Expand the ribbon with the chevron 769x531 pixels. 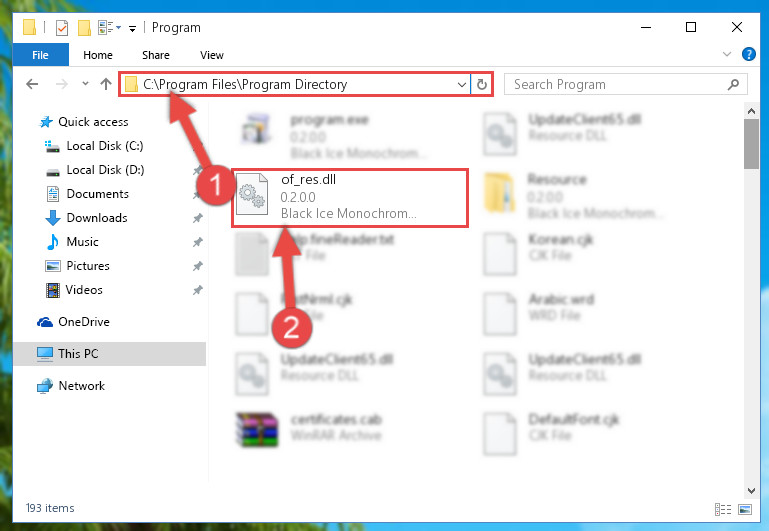tap(727, 54)
